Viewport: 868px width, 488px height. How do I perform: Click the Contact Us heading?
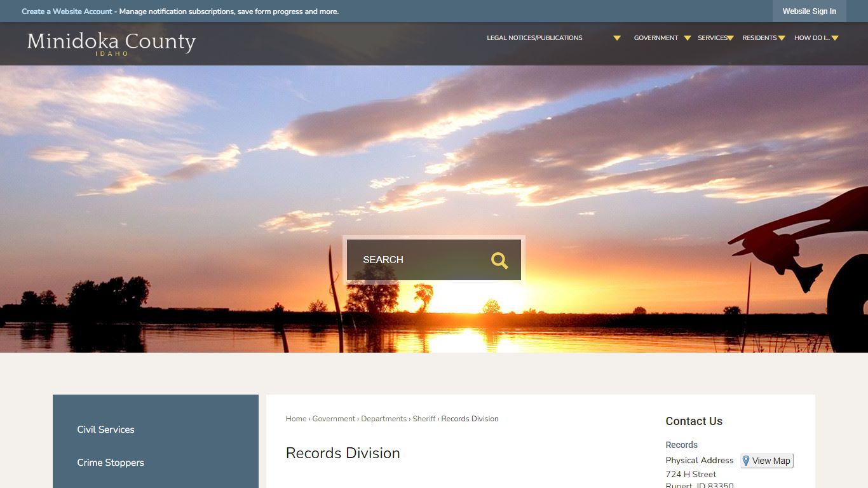coord(694,421)
